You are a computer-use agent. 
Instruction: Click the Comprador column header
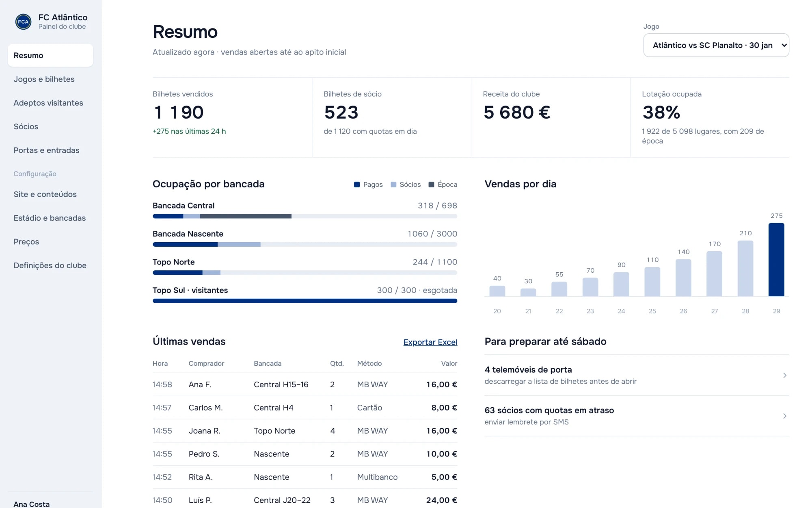tap(206, 363)
